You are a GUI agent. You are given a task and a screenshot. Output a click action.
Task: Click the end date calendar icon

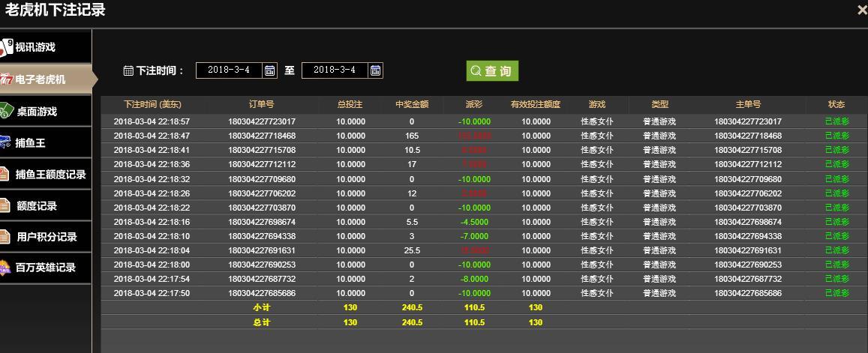point(376,70)
